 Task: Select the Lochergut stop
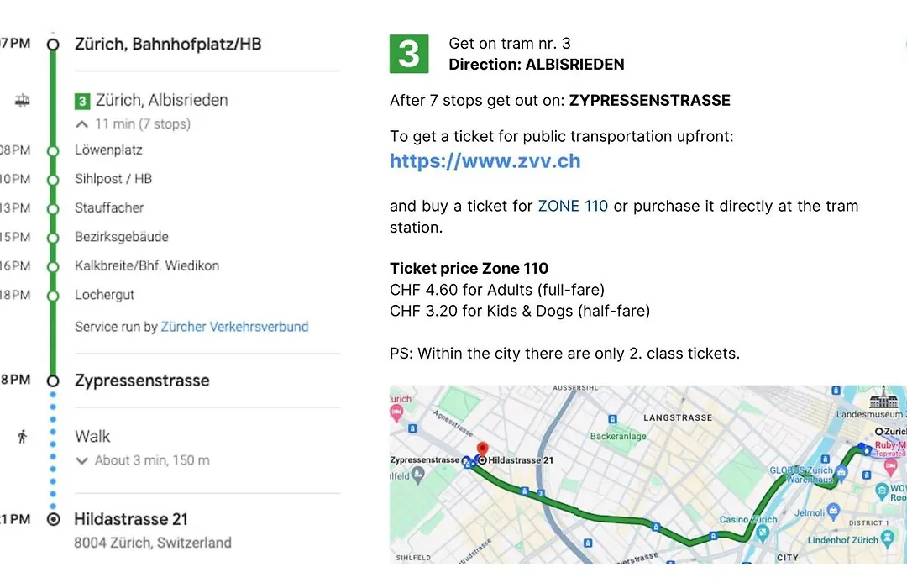105,295
